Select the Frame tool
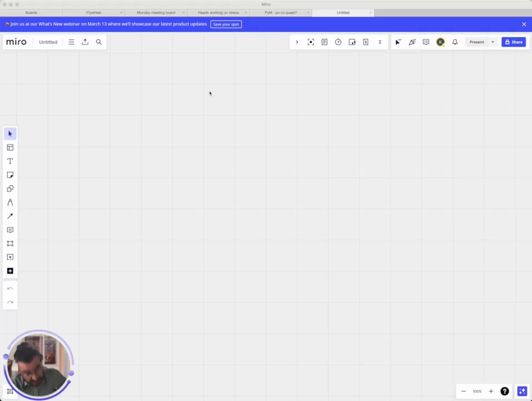Viewport: 532px width, 401px height. [10, 243]
